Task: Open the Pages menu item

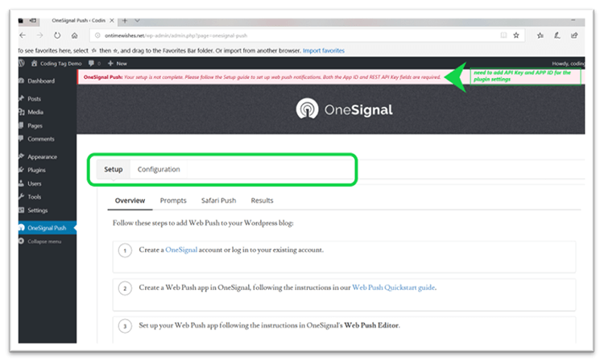Action: (35, 126)
